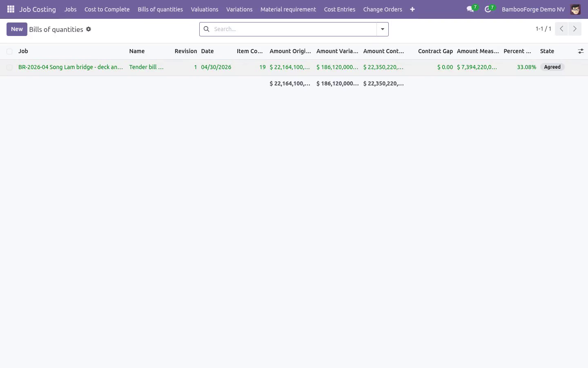This screenshot has height=368, width=588.
Task: Open the optional columns adjust icon
Action: point(581,51)
